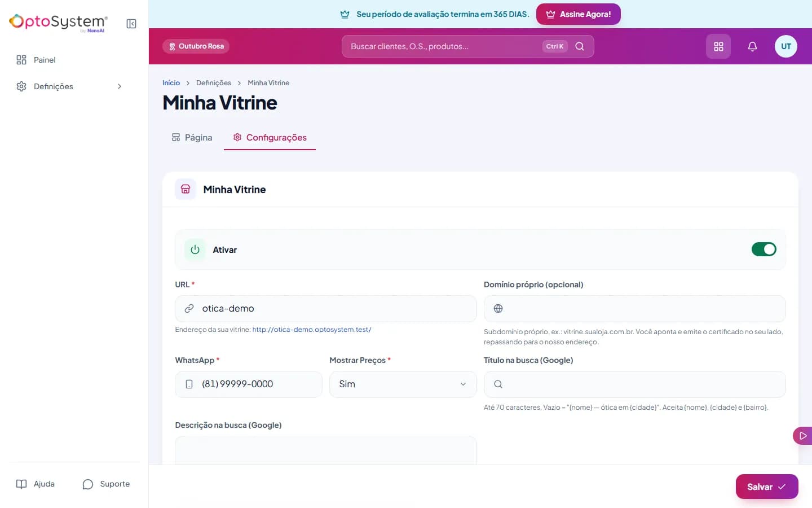This screenshot has height=508, width=812.
Task: Open Ajuda in the sidebar footer
Action: click(36, 484)
